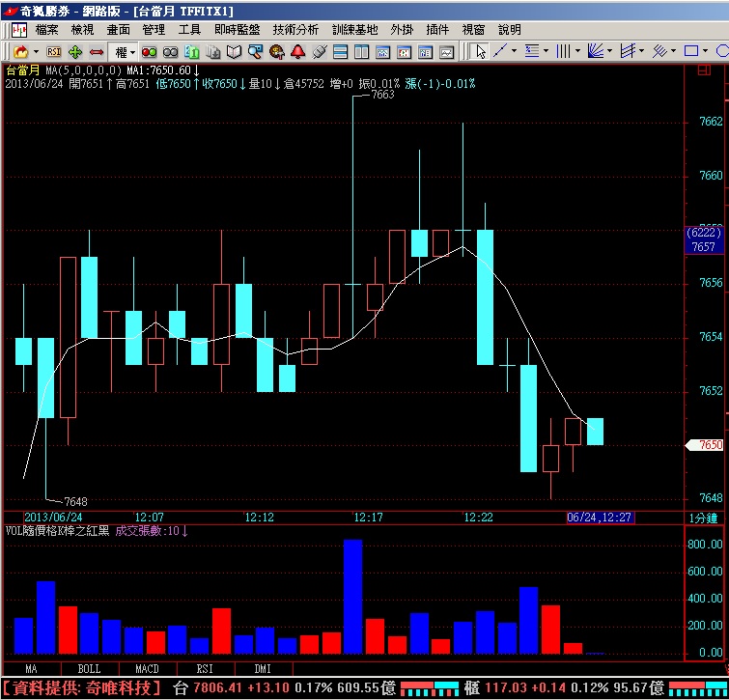Click the red and green lights icon
729x700 pixels.
click(x=150, y=51)
